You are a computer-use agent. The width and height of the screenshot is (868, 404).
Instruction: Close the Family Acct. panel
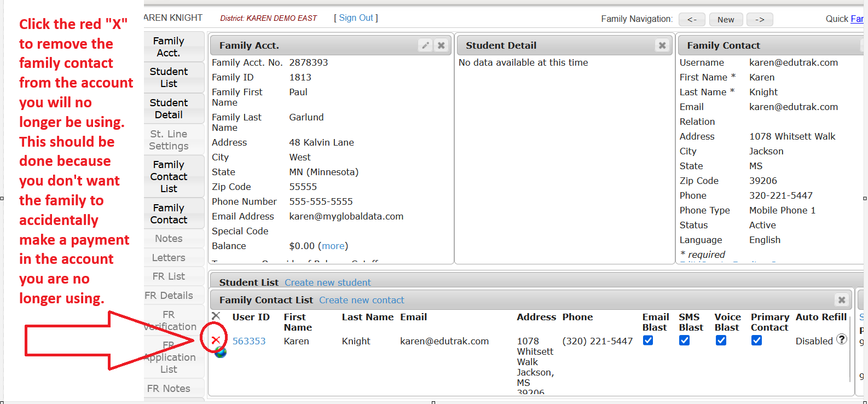pos(441,45)
